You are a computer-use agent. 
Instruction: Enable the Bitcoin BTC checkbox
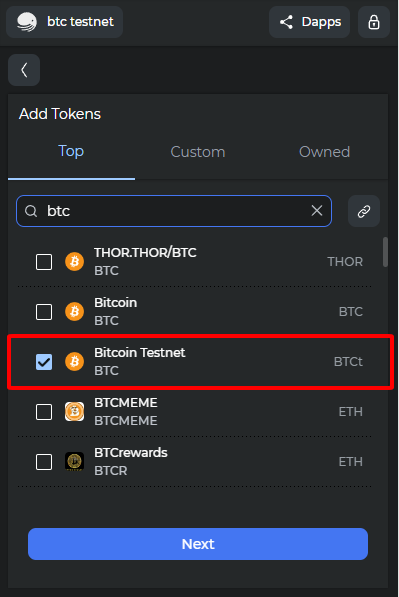(44, 312)
